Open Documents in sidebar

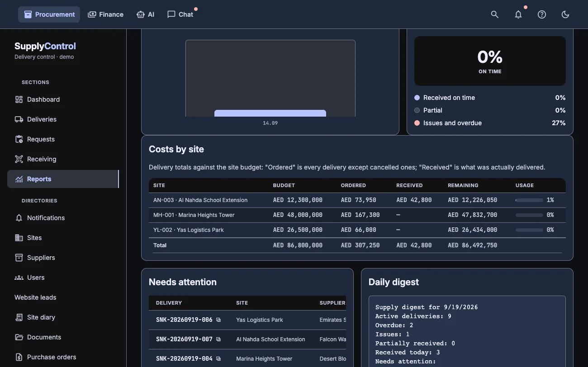pyautogui.click(x=63, y=337)
